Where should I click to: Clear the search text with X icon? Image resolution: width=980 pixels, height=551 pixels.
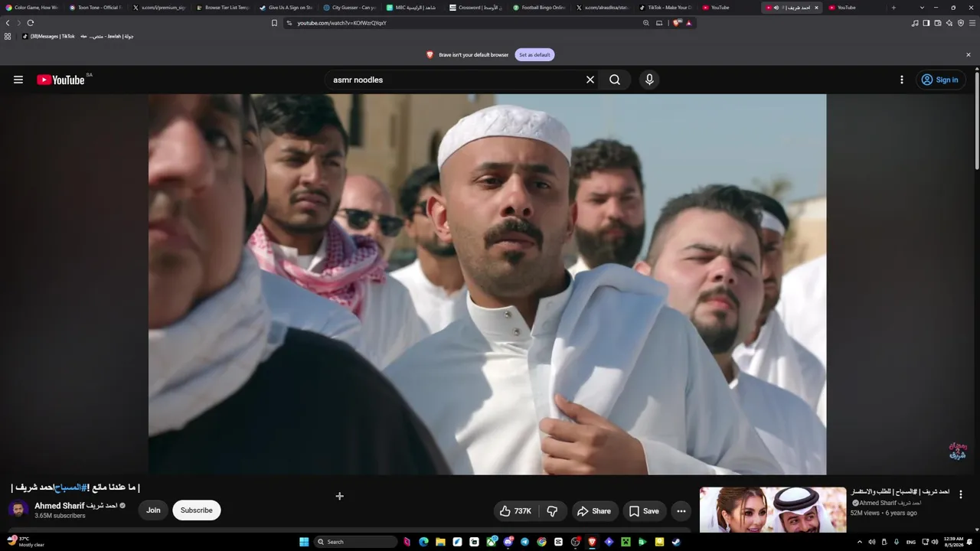click(590, 80)
